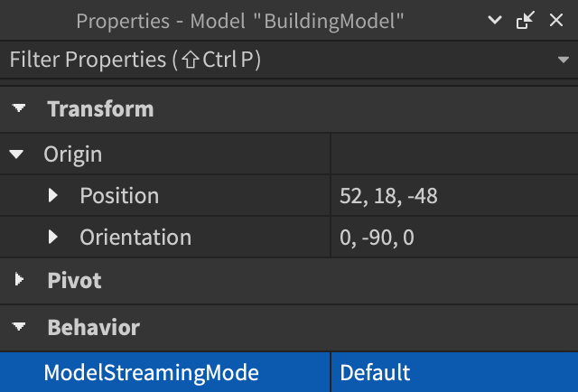Screen dimensions: 578x392
Task: Click the Origin property label
Action: click(x=72, y=154)
